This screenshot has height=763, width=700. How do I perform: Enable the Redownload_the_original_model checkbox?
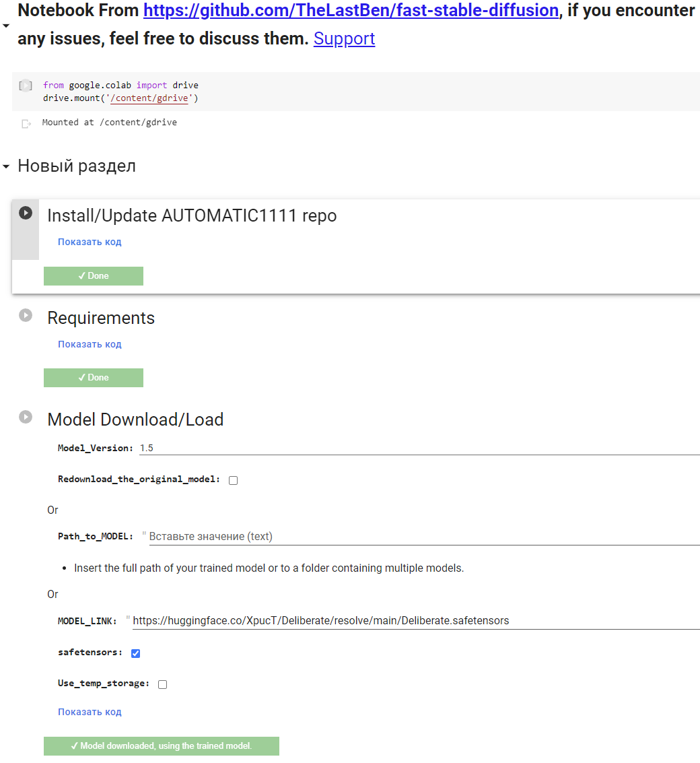[232, 479]
